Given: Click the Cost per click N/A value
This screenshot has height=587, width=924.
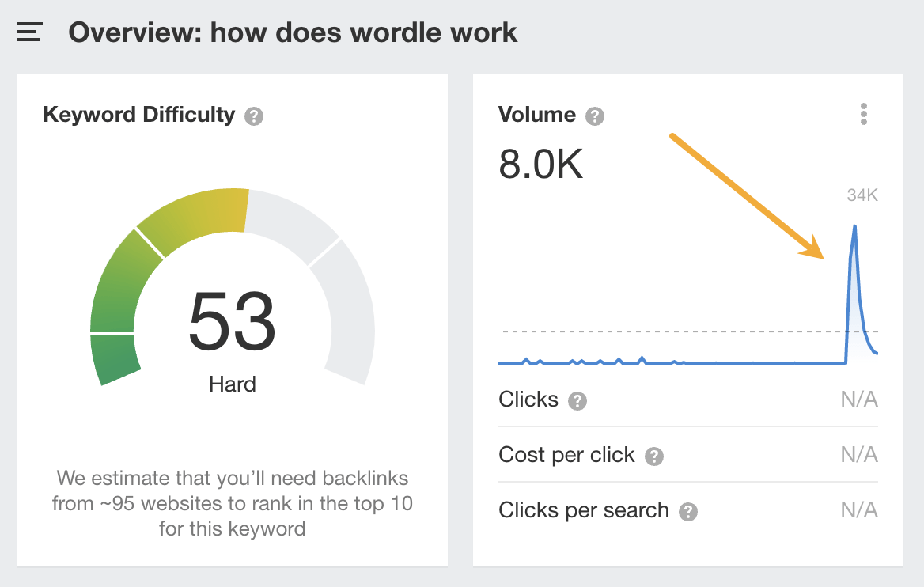Looking at the screenshot, I should [x=859, y=455].
